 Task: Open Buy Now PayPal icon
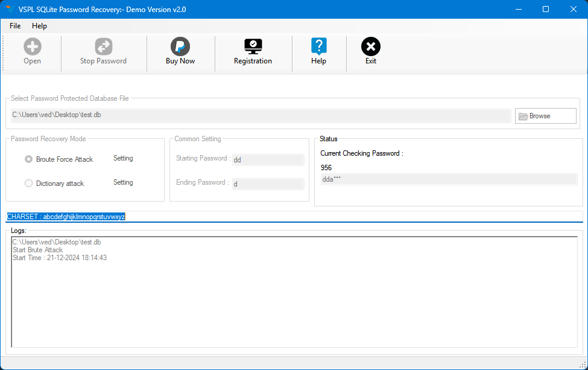tap(180, 46)
